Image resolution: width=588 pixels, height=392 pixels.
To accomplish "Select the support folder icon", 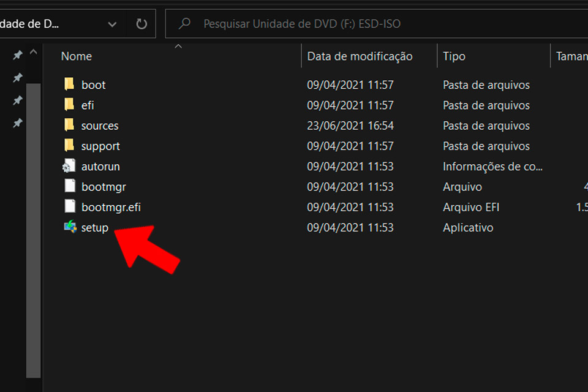I will pyautogui.click(x=69, y=145).
